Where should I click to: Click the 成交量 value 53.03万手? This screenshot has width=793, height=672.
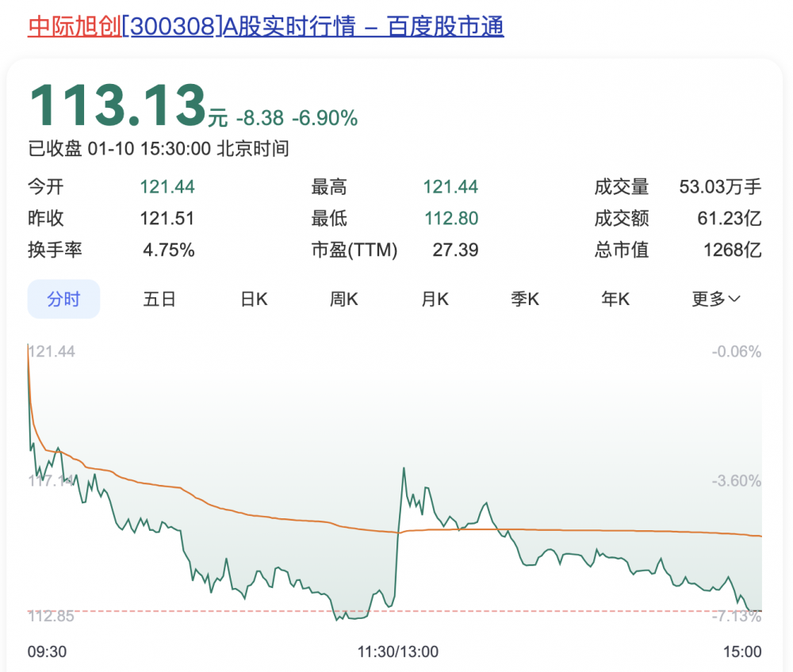[720, 187]
